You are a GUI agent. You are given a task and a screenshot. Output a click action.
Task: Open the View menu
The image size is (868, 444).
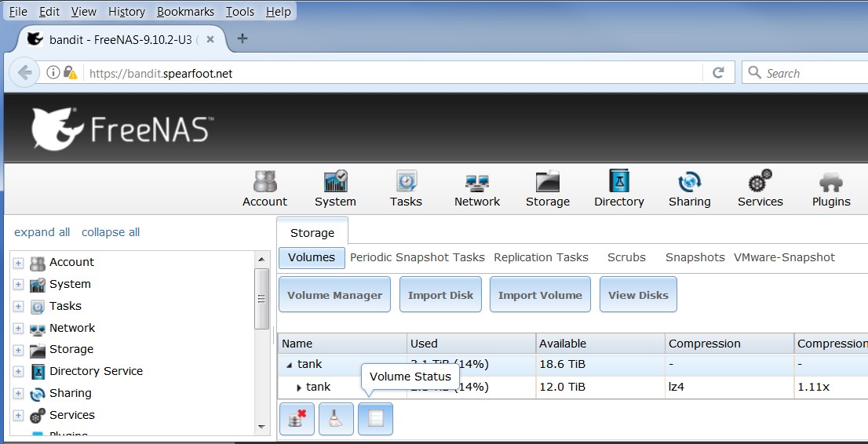point(84,12)
